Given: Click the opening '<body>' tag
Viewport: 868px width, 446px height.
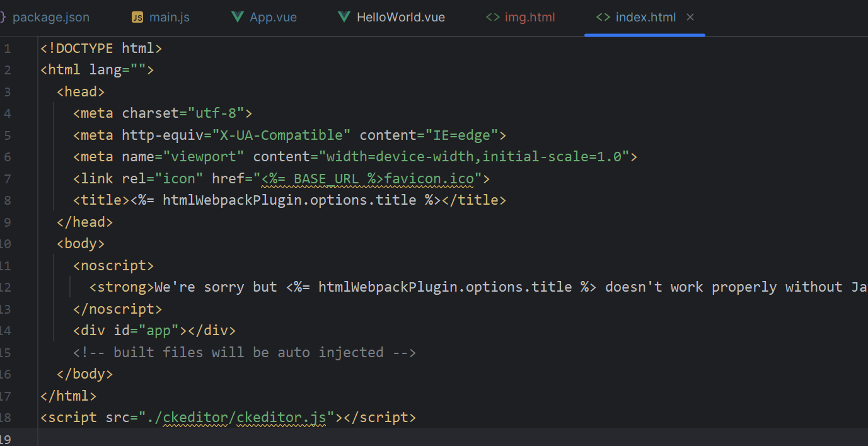Looking at the screenshot, I should [x=81, y=244].
